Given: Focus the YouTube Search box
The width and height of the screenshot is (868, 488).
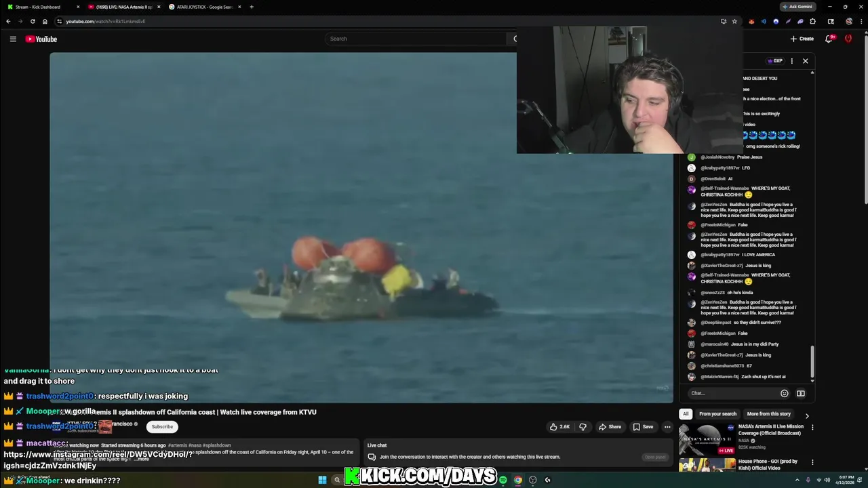Looking at the screenshot, I should (x=417, y=39).
